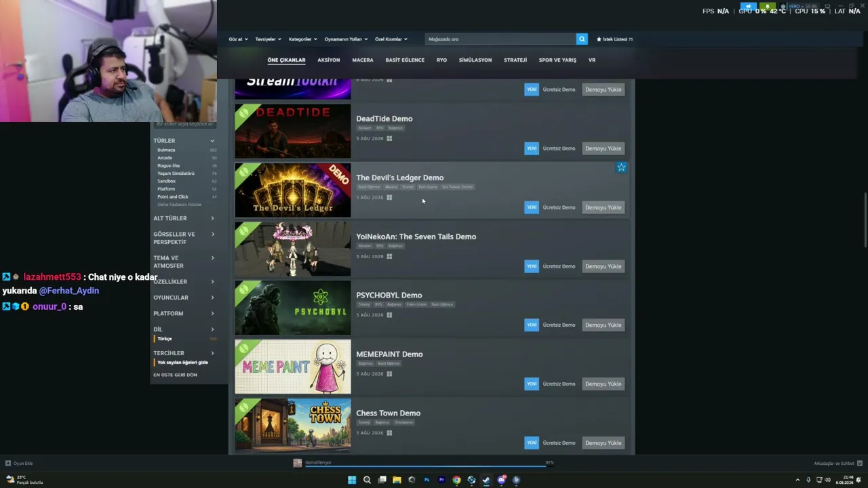Image resolution: width=868 pixels, height=488 pixels.
Task: Open the YoiNekoAn: The Seven Tails Demo title
Action: click(x=416, y=237)
